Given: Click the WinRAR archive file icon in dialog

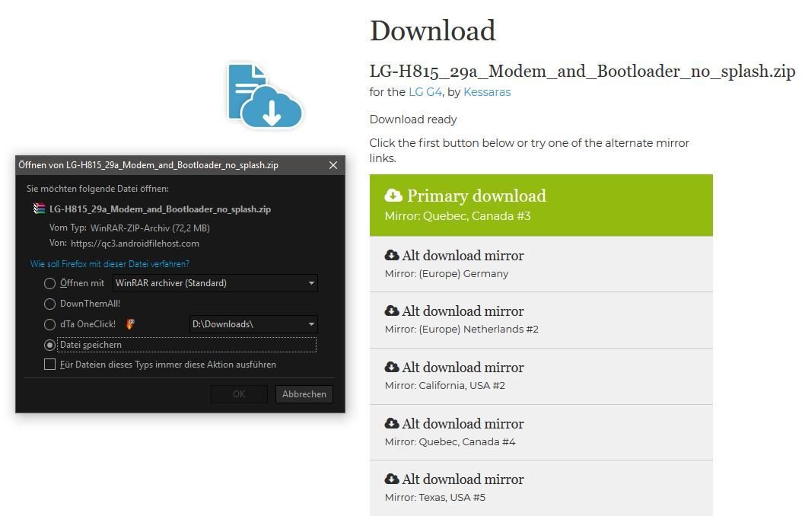Looking at the screenshot, I should point(39,209).
